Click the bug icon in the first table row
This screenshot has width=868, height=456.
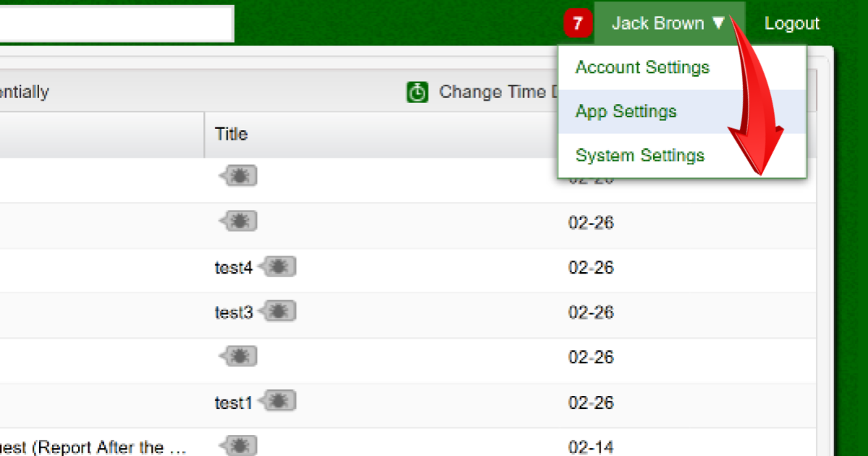[x=239, y=177]
